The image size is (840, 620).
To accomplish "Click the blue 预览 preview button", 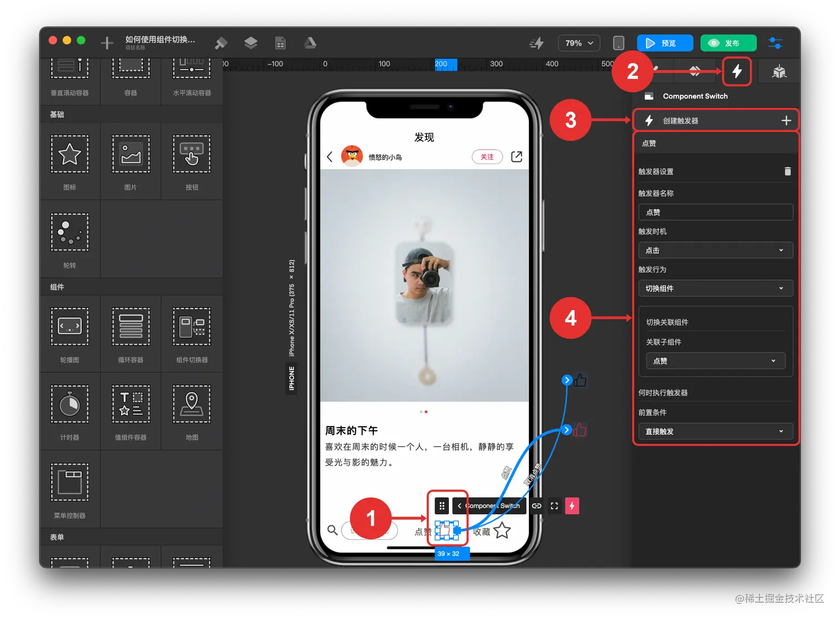I will 665,43.
